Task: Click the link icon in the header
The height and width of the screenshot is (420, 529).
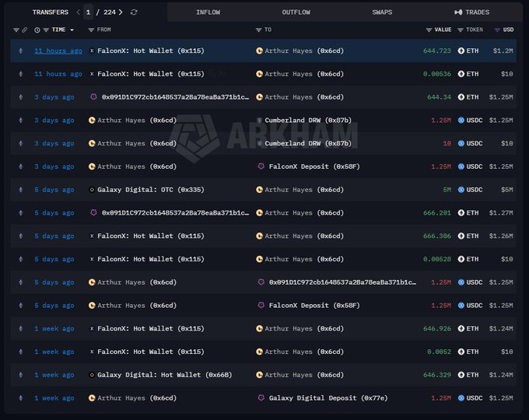Action: (x=24, y=30)
